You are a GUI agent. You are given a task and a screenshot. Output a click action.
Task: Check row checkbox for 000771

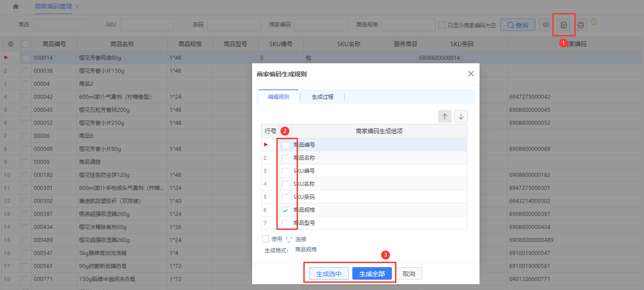[26, 279]
